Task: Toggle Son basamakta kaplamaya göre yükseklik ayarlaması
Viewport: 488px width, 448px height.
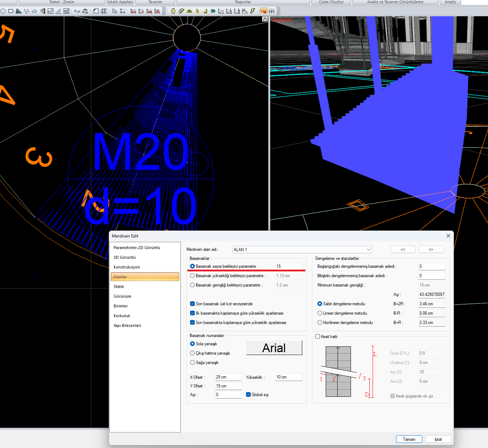Action: coord(192,323)
